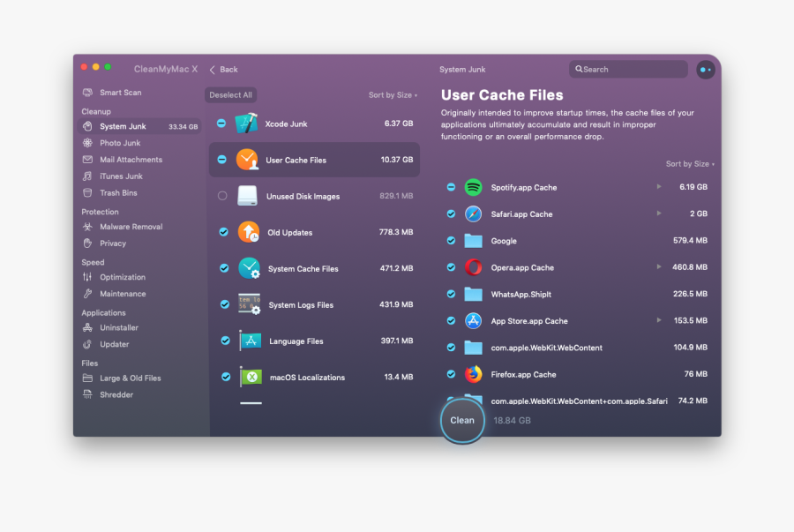The width and height of the screenshot is (794, 532).
Task: Uncheck the Old Updates checkbox
Action: point(224,232)
